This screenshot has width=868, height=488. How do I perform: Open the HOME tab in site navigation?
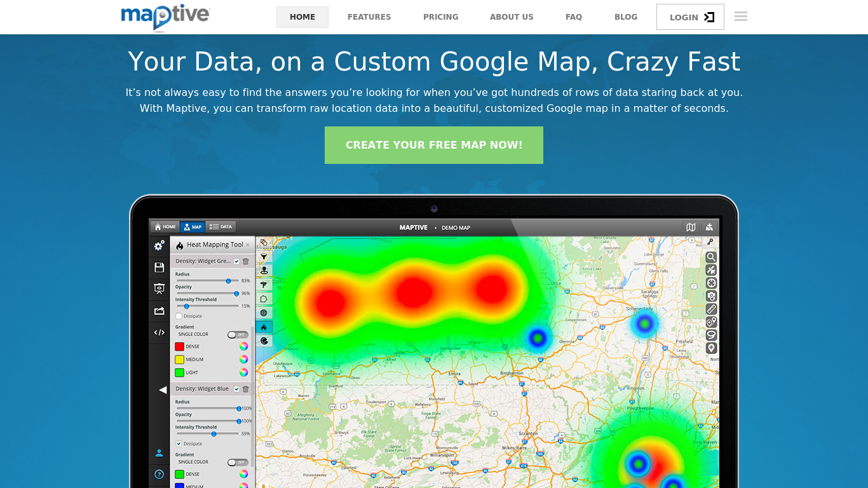coord(302,17)
